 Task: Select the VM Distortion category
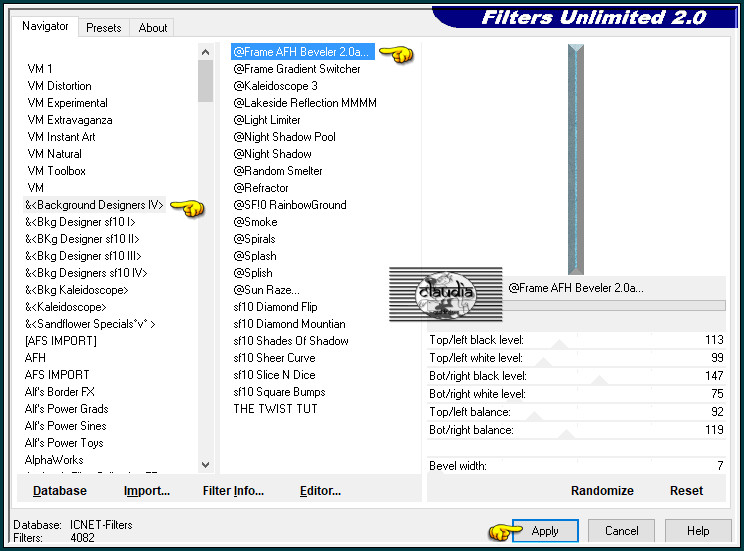click(59, 86)
